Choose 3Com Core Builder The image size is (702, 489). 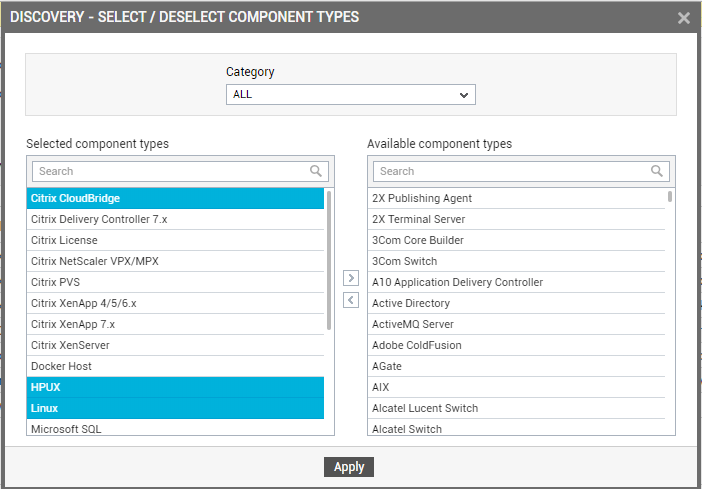[516, 240]
